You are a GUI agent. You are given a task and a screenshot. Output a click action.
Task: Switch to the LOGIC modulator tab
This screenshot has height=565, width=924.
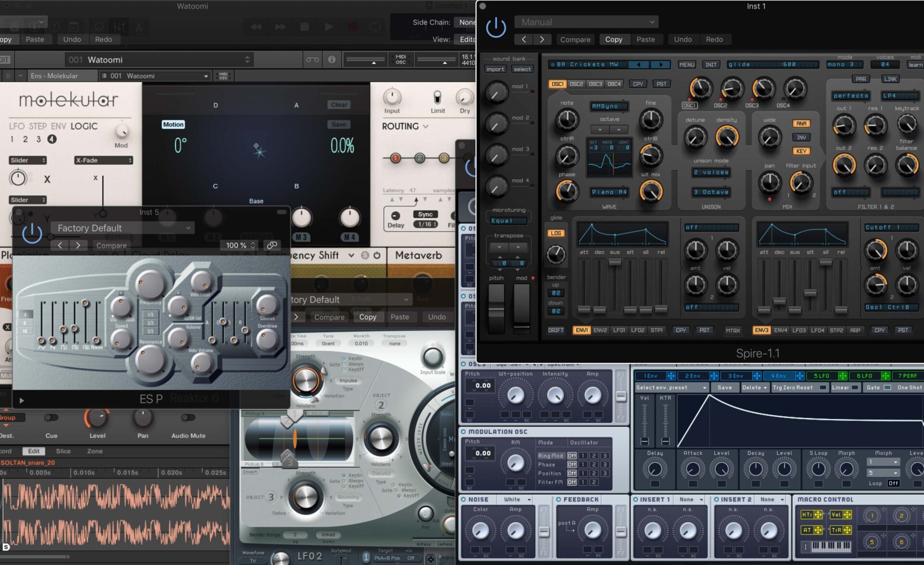coord(84,126)
